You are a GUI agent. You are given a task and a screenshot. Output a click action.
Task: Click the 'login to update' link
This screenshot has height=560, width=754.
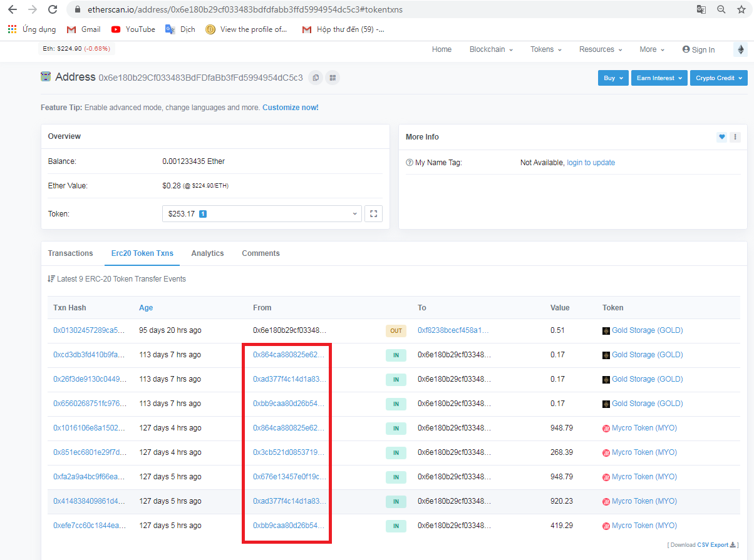click(x=591, y=163)
